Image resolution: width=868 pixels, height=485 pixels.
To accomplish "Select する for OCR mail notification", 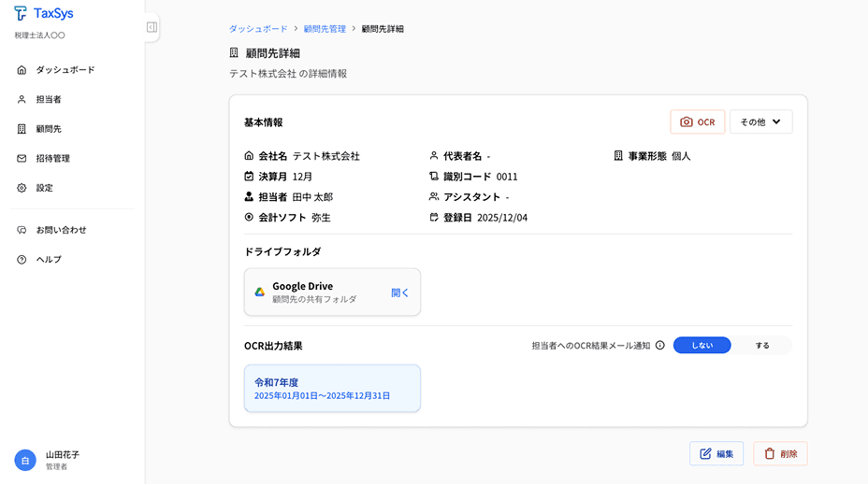I will tap(762, 345).
